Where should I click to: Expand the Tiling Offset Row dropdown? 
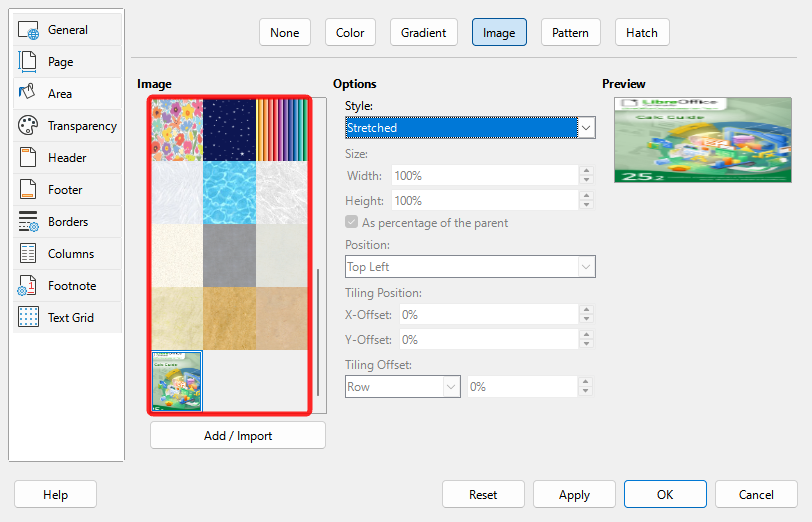(450, 387)
